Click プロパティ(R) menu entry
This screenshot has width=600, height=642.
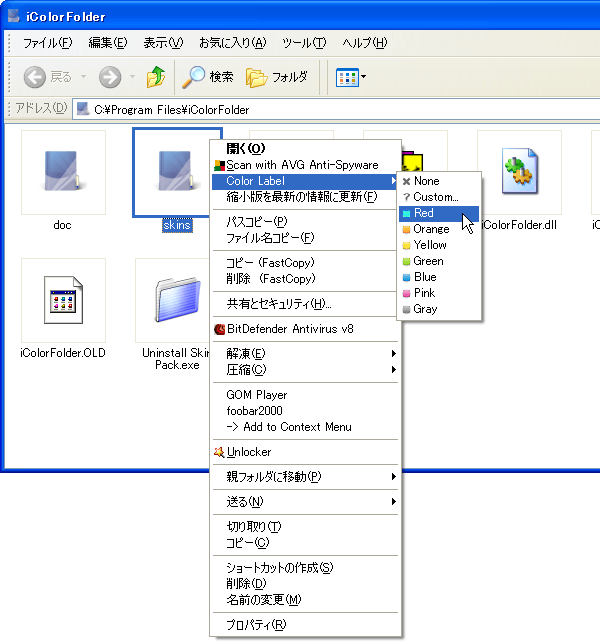306,625
